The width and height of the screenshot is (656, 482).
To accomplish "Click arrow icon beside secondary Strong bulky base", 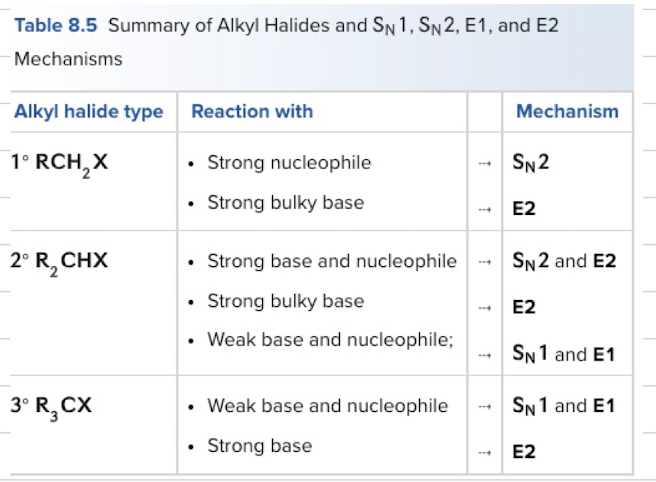I will tap(484, 308).
